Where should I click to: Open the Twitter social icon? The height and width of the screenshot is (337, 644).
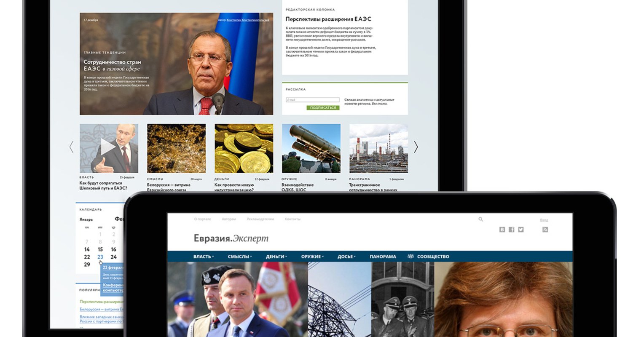pos(521,230)
